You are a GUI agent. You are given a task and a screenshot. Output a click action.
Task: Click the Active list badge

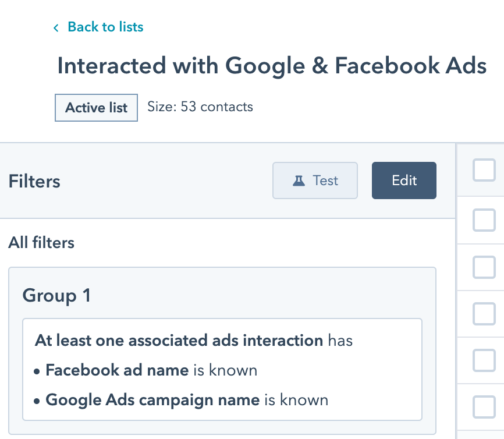coord(96,107)
